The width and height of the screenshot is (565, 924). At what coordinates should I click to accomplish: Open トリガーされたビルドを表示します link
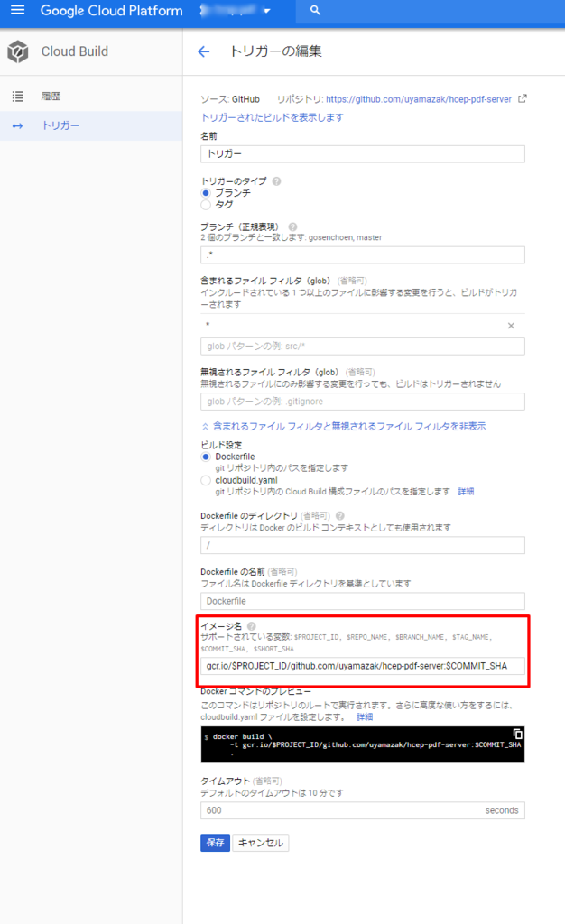point(273,117)
